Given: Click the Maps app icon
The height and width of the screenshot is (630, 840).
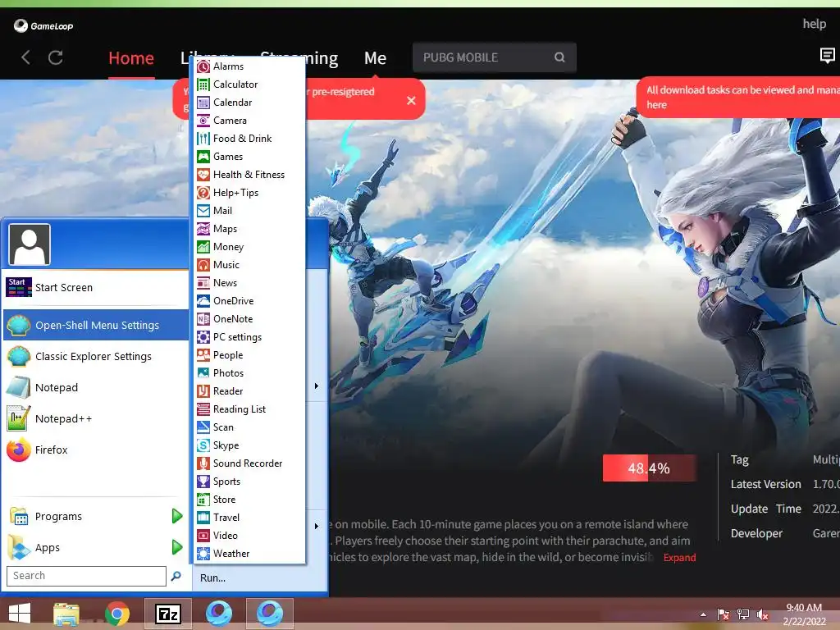Looking at the screenshot, I should click(203, 229).
